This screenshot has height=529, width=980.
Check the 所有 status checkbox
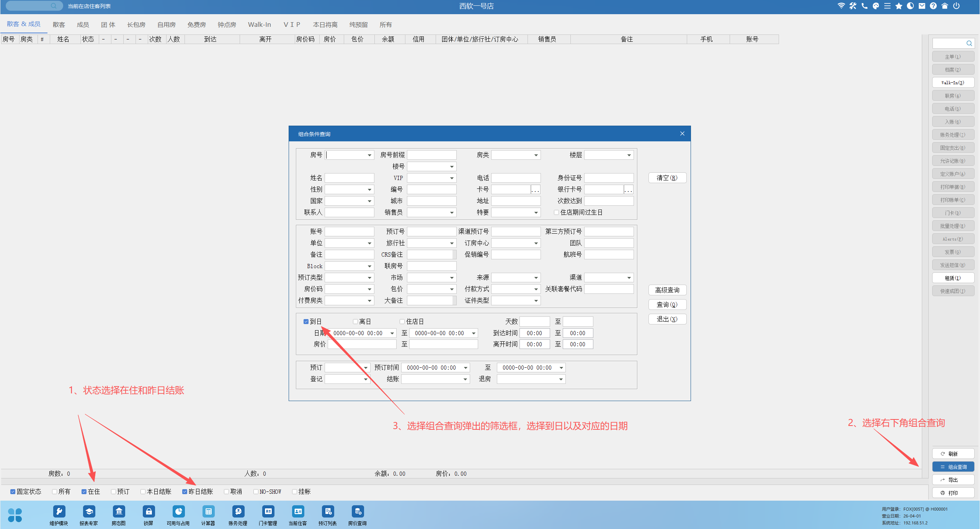(x=54, y=491)
